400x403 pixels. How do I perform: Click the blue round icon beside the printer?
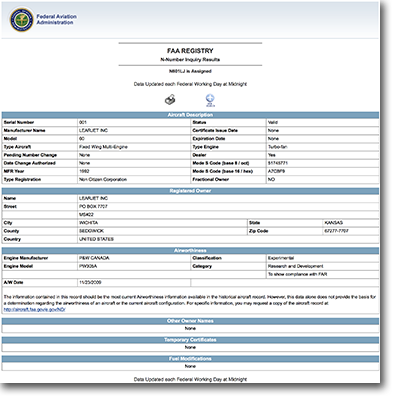point(210,100)
